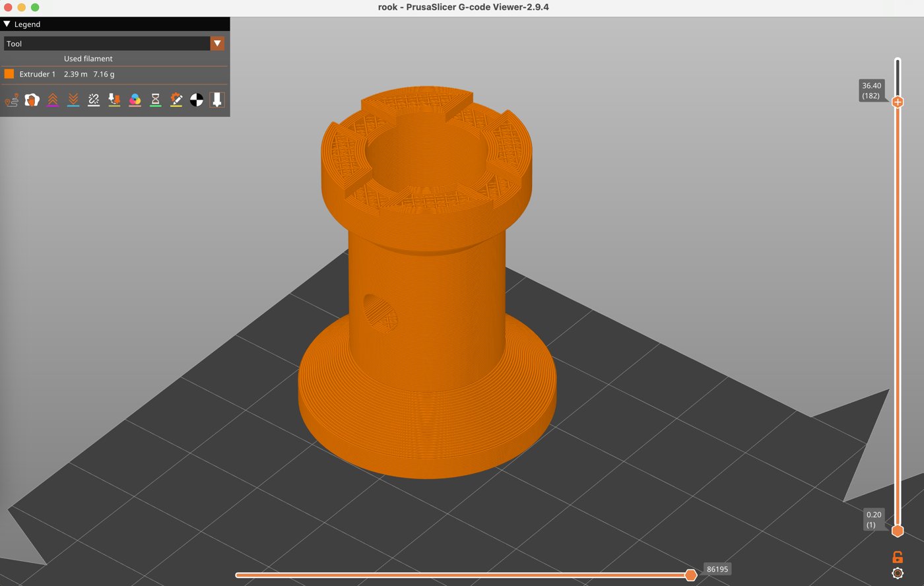Open the layer slider settings gear

click(x=898, y=573)
